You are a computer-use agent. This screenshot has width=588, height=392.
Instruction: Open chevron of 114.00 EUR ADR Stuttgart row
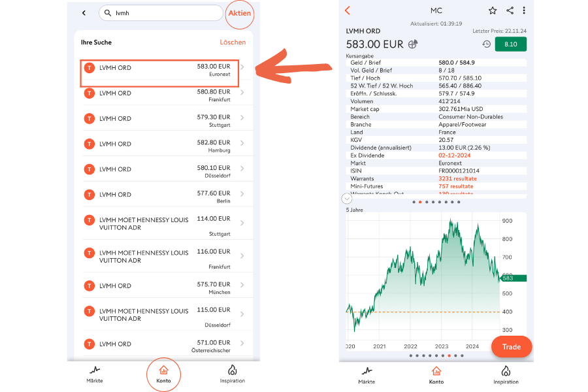(242, 223)
